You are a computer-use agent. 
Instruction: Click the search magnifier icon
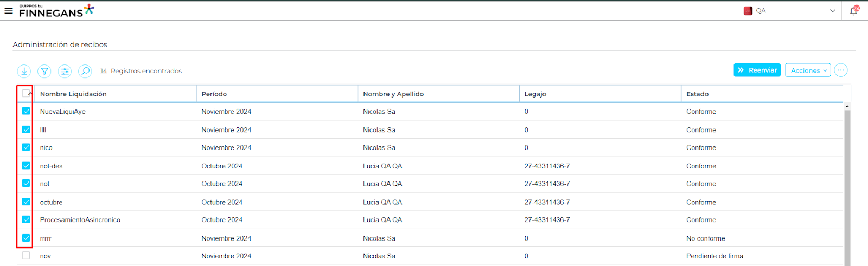pyautogui.click(x=85, y=71)
